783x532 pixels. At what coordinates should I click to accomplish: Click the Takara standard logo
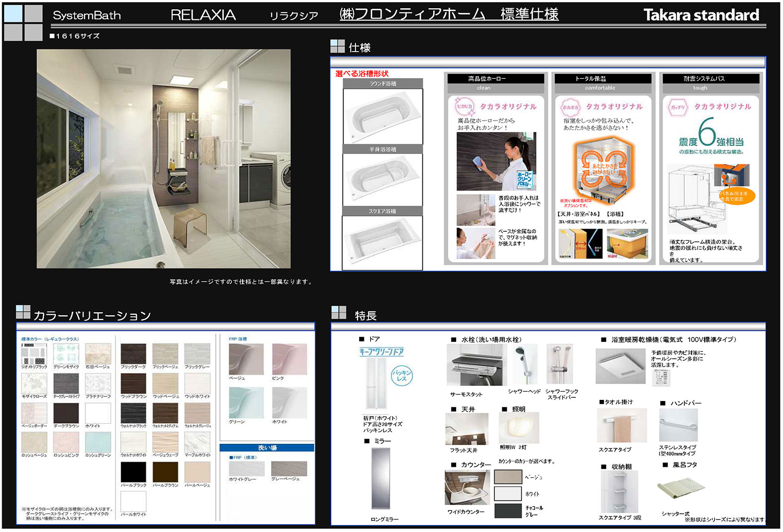click(x=701, y=15)
